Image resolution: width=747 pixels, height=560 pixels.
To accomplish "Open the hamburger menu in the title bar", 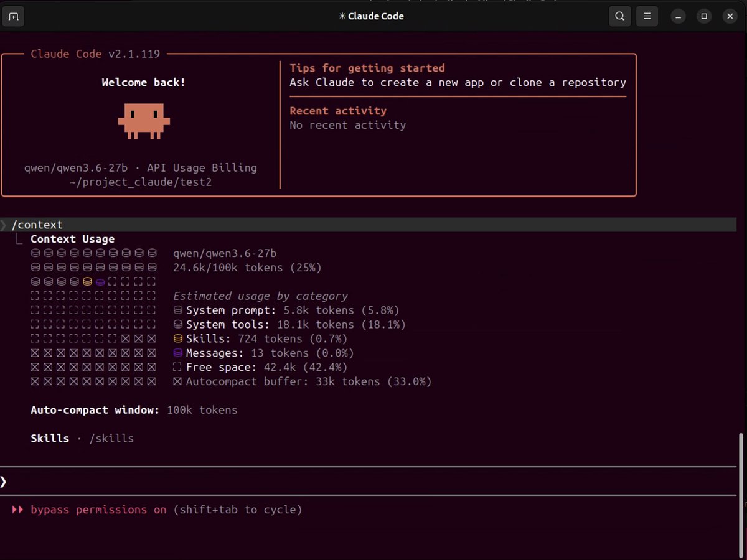I will tap(647, 16).
